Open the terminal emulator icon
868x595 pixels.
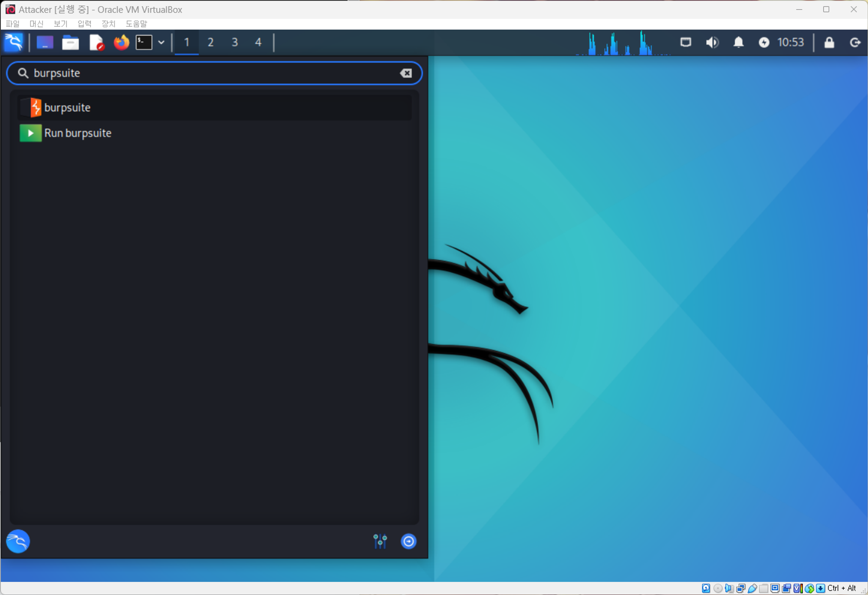[x=144, y=43]
